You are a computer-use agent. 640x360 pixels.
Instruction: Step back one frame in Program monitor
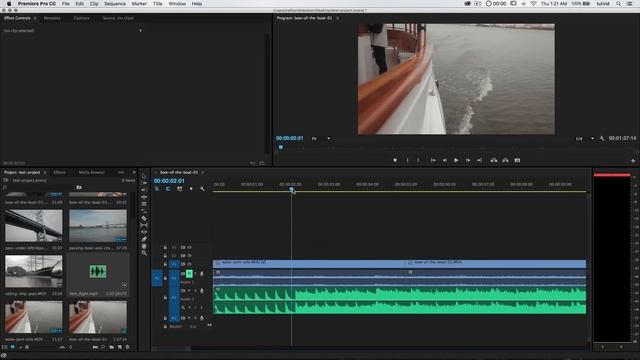coord(444,160)
